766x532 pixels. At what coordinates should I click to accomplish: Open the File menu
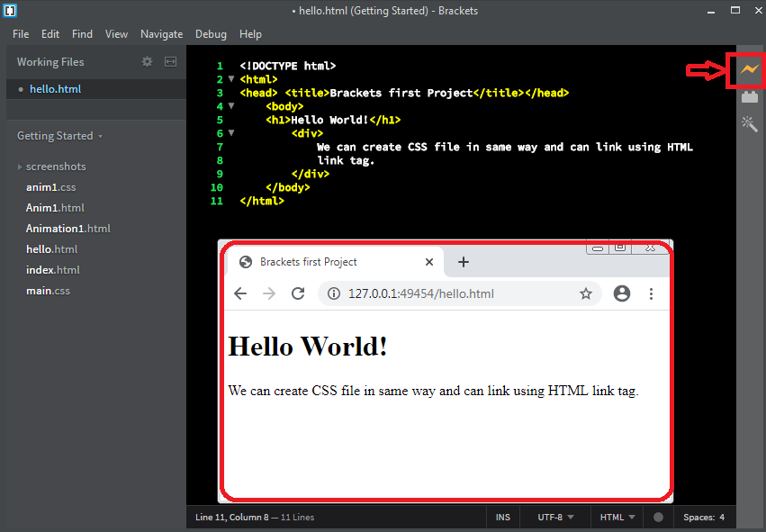point(21,34)
